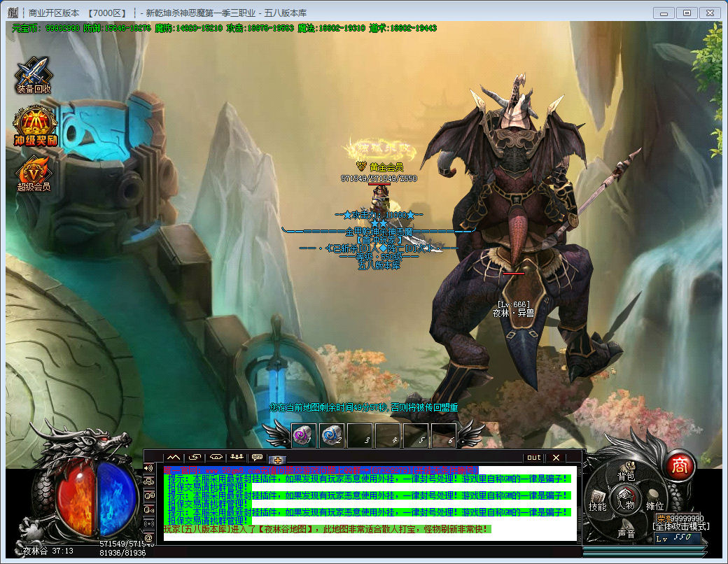Minimize the game window
The image size is (728, 564).
click(664, 13)
